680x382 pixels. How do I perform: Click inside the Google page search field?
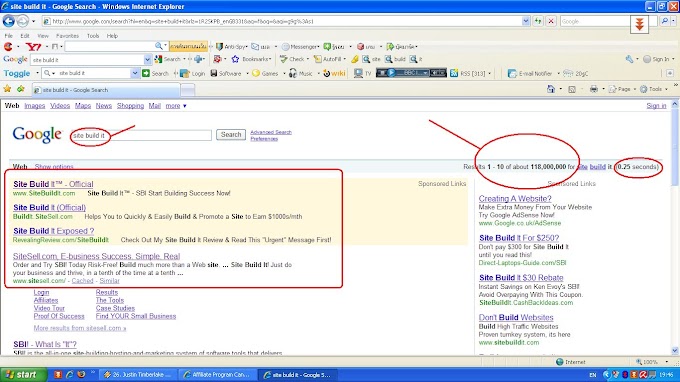click(x=141, y=135)
